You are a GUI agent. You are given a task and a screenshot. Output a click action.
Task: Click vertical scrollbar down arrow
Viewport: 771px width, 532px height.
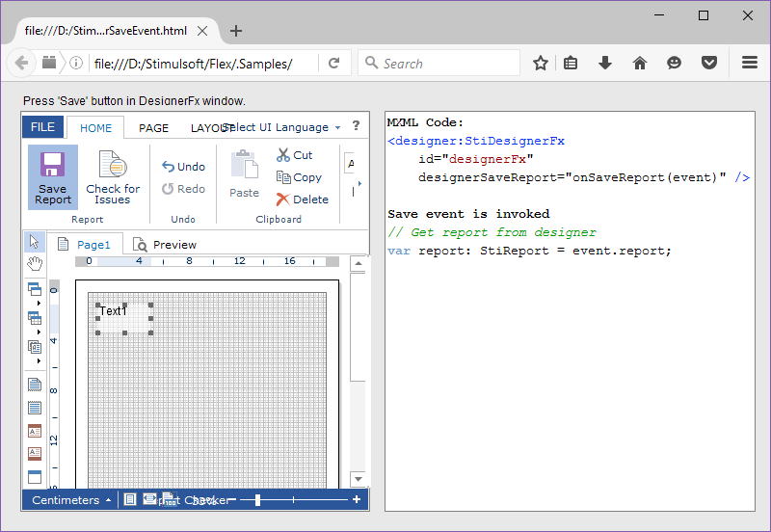pos(359,478)
